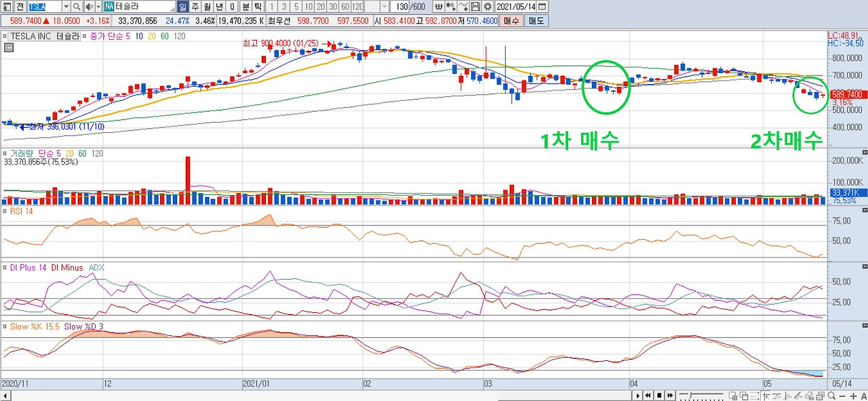Click the add chart pane icon
The height and width of the screenshot is (401, 868).
734,396
